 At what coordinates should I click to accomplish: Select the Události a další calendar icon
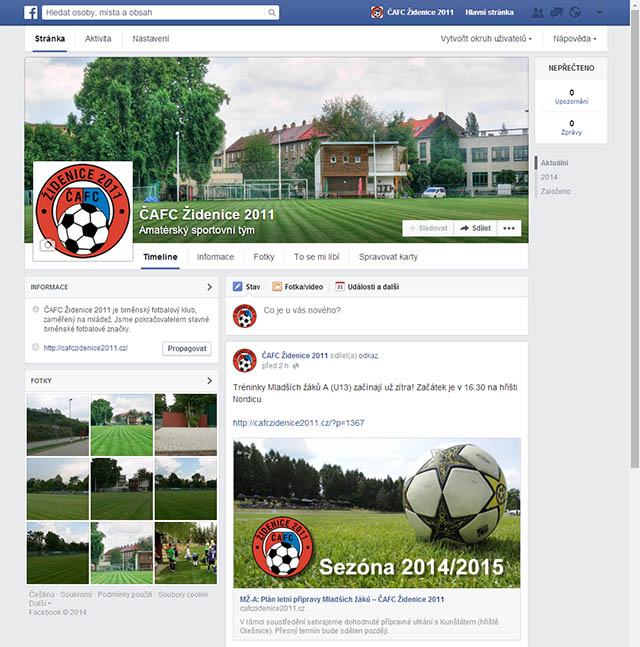[x=340, y=286]
